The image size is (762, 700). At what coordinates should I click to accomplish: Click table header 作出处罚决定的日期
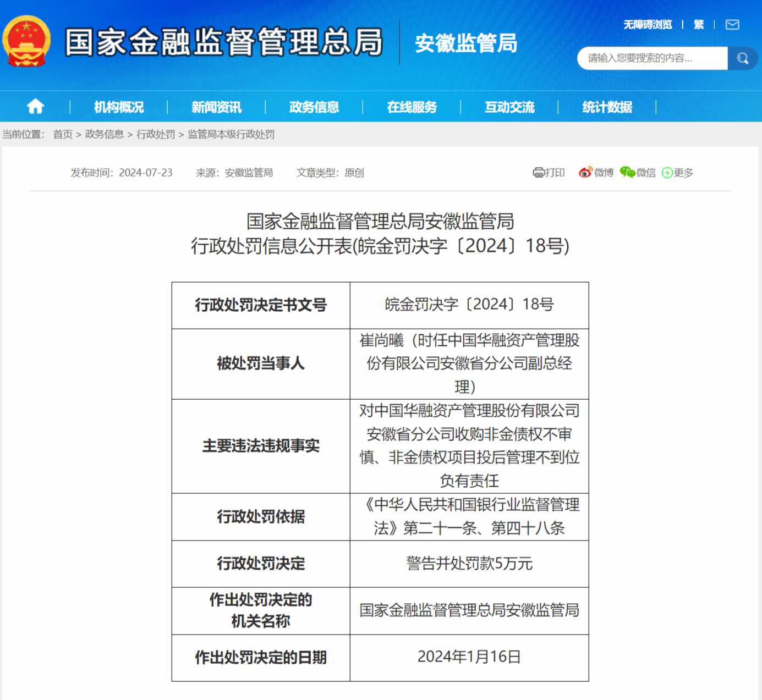tap(261, 658)
